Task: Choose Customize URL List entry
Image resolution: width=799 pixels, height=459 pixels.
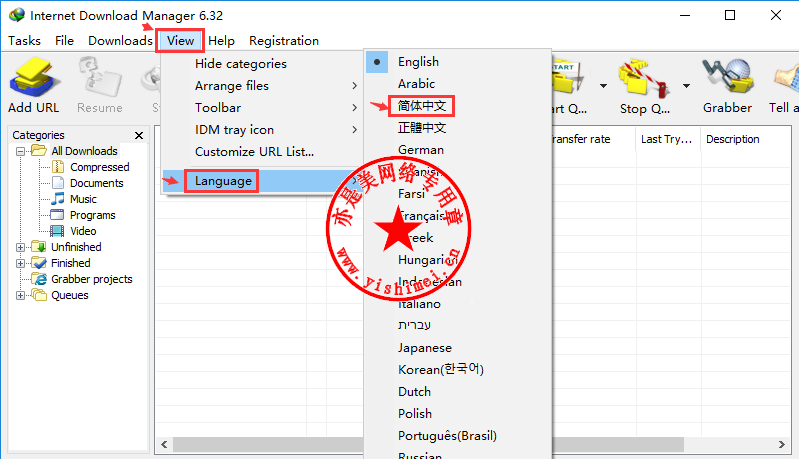Action: tap(261, 152)
